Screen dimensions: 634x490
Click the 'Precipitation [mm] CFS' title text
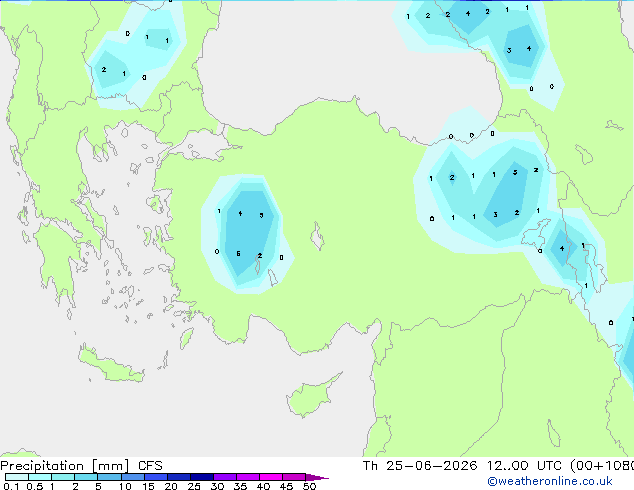pyautogui.click(x=81, y=466)
